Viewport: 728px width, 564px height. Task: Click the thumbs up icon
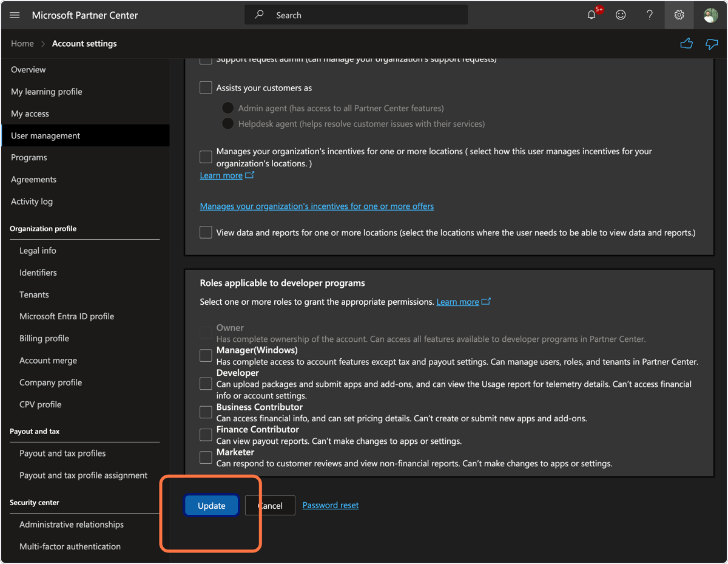click(686, 44)
